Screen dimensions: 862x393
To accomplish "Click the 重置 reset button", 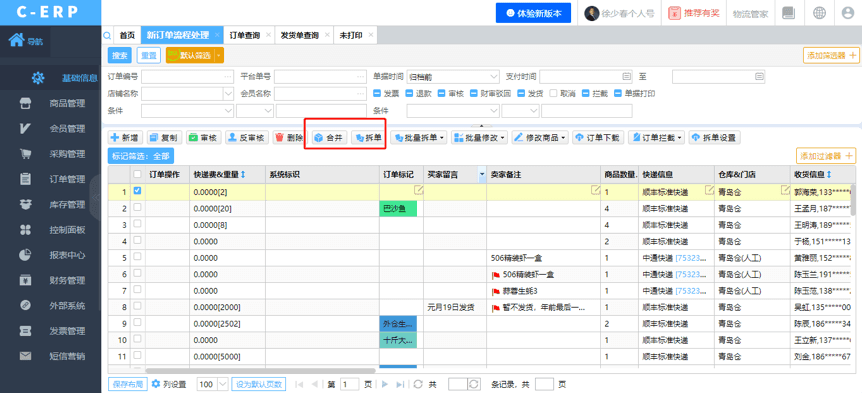I will 148,56.
